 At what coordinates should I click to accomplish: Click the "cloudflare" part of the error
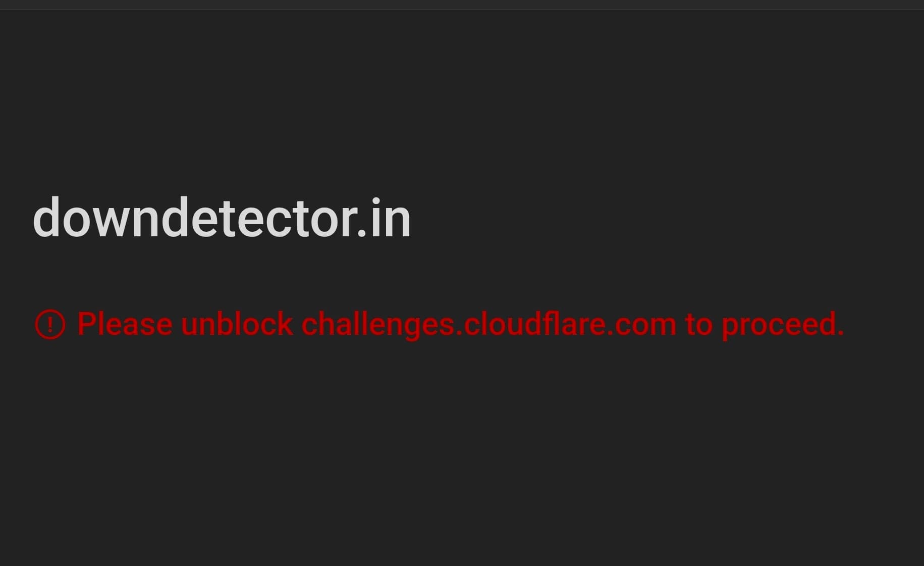(535, 324)
